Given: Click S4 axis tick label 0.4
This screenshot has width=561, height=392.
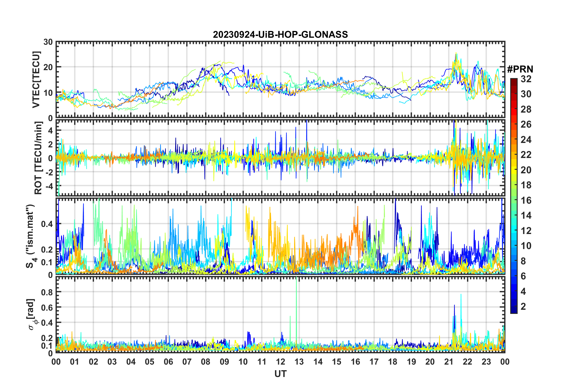Looking at the screenshot, I should pyautogui.click(x=47, y=224).
